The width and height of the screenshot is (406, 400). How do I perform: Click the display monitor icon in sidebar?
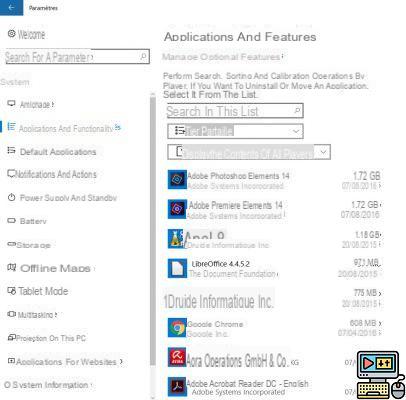pos(12,104)
